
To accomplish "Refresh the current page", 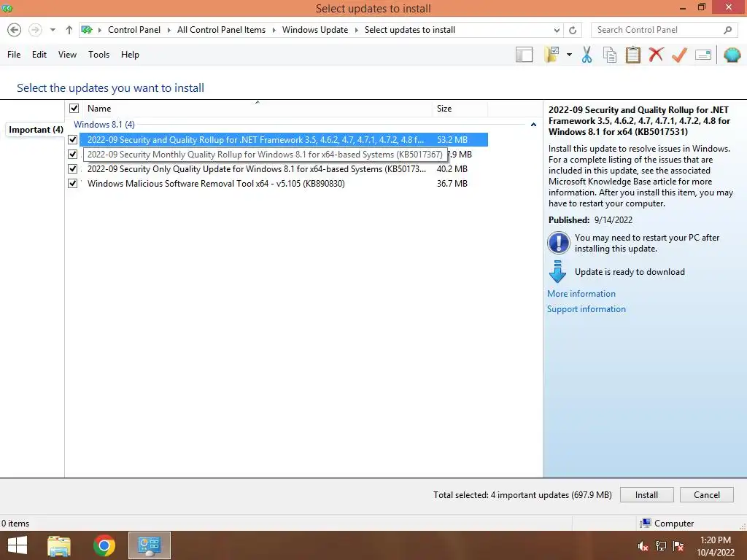I will (573, 30).
